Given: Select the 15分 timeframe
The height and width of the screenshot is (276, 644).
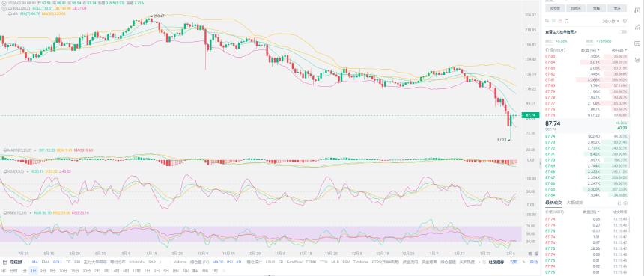Looking at the screenshot, I should click(x=75, y=271).
